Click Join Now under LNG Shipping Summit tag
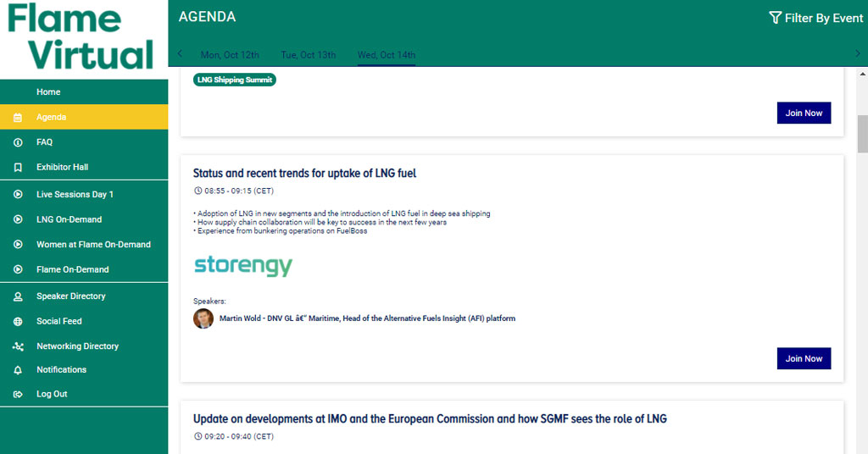The height and width of the screenshot is (454, 868). click(804, 113)
